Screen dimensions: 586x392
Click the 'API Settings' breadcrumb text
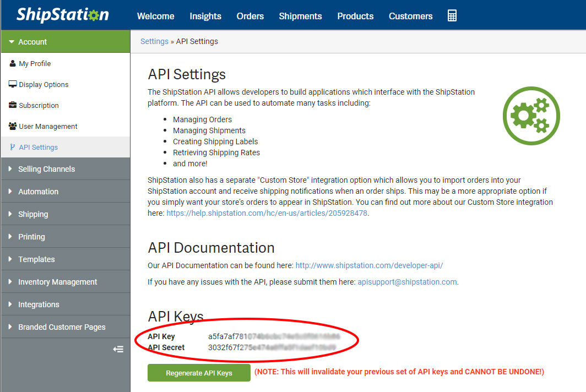pyautogui.click(x=197, y=41)
